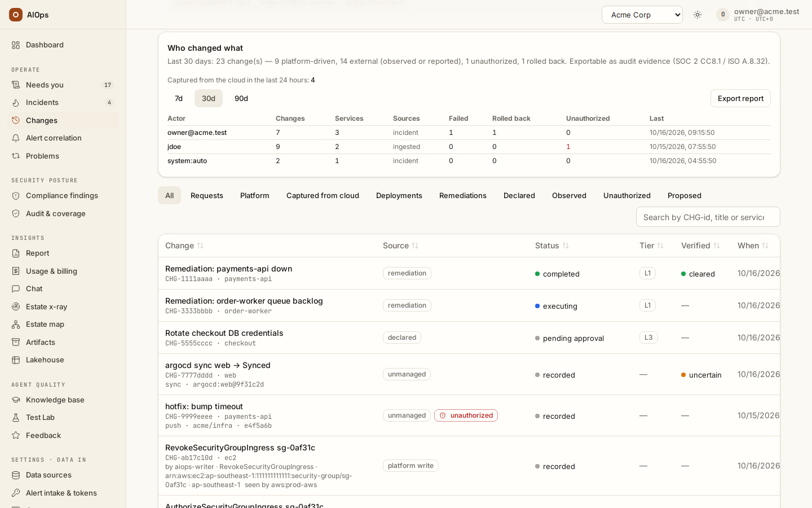
Task: Click the Compliance findings shield icon
Action: point(16,196)
